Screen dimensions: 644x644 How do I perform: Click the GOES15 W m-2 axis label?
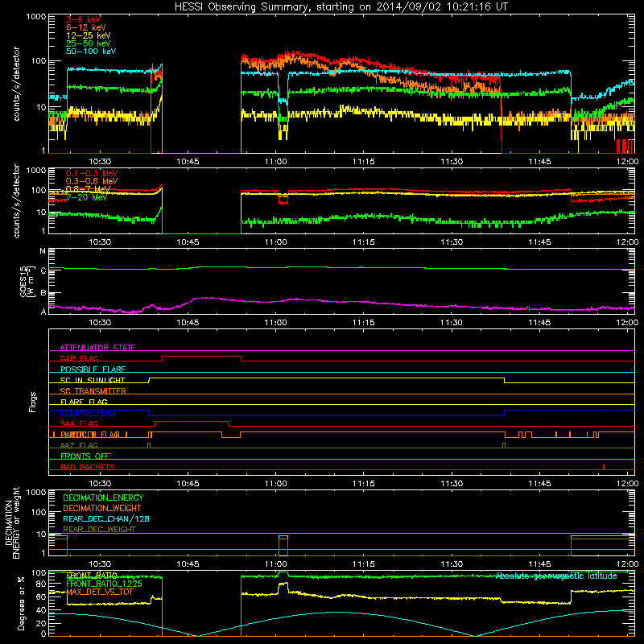coord(27,281)
